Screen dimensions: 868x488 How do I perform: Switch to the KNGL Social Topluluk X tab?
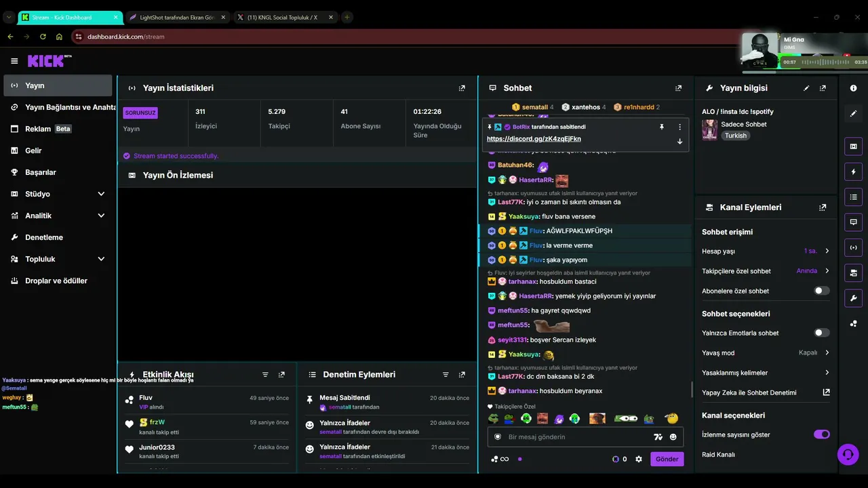pos(283,17)
